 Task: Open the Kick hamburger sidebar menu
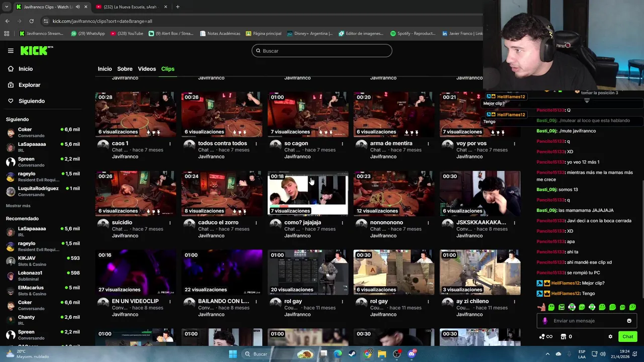click(11, 51)
